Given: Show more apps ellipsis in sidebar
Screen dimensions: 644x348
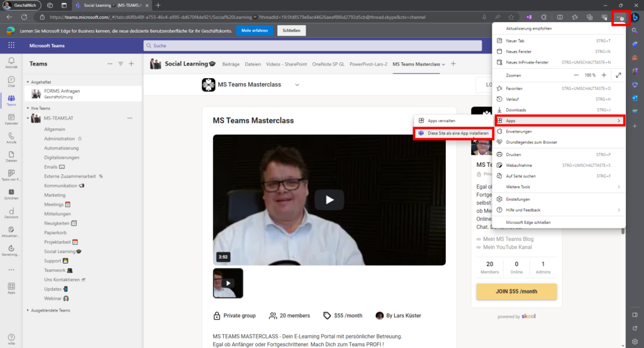Looking at the screenshot, I should point(11,270).
